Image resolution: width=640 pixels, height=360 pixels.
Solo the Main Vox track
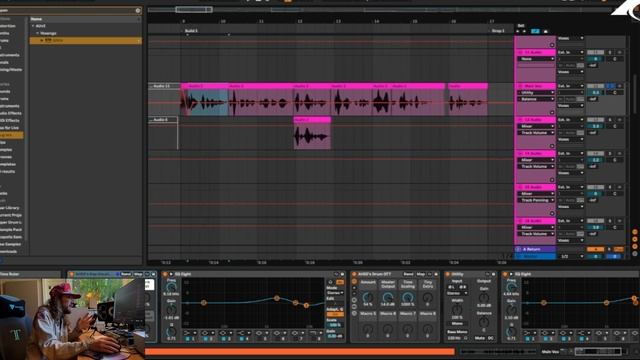pos(611,86)
